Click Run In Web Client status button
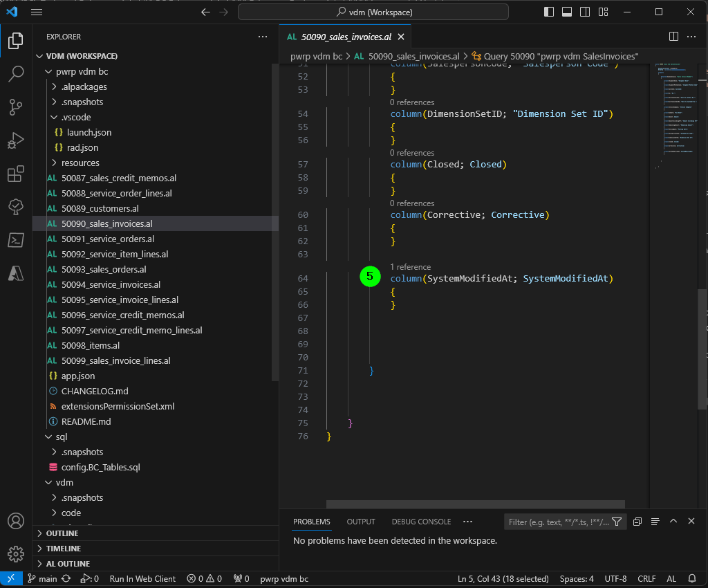The height and width of the screenshot is (588, 708). click(142, 579)
